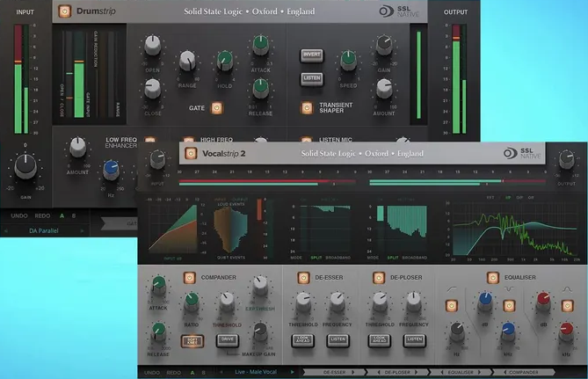588x379 pixels.
Task: Toggle the Vocalstrip 2 power button
Action: 189,151
